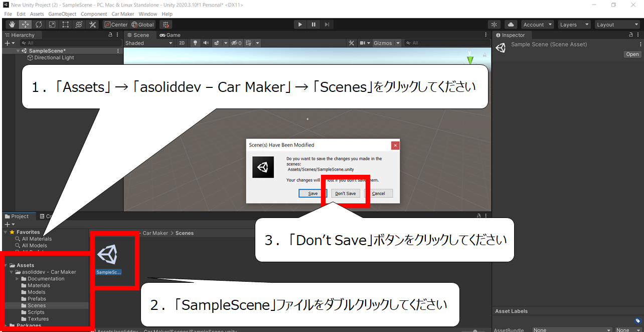Click the Hierarchy search field
This screenshot has height=332, width=644.
(x=70, y=43)
